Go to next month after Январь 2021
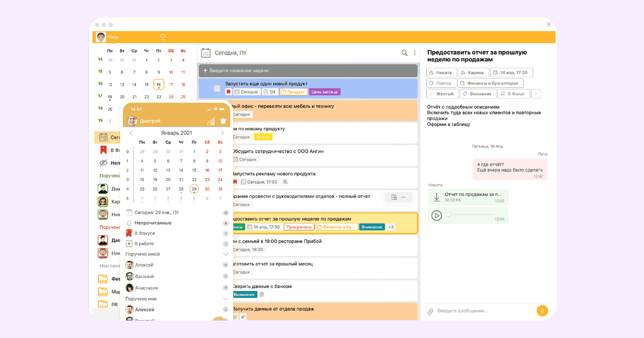 (222, 133)
